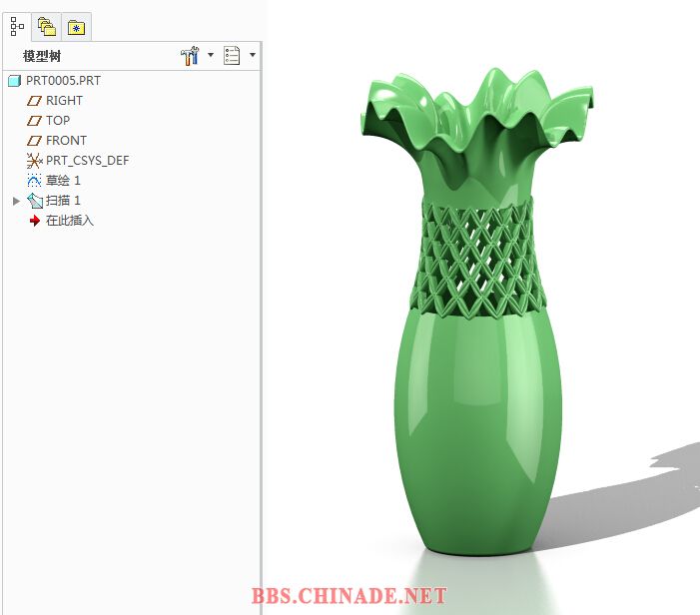Select the 在此插入 insert here marker
This screenshot has height=615, width=700.
coord(70,221)
